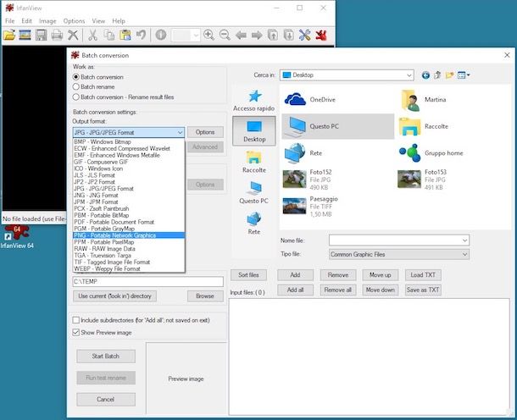
Task: Uncheck Show Preview image checkbox
Action: point(75,333)
